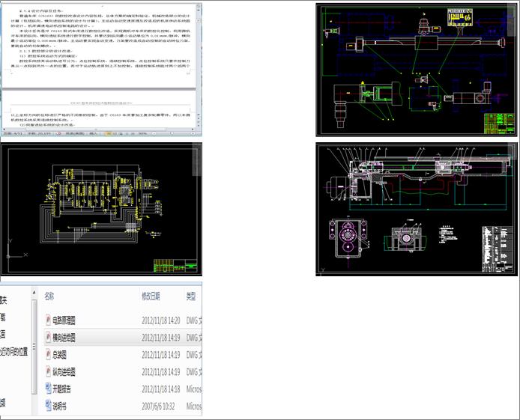Select the file name 纵向进给图

pyautogui.click(x=64, y=372)
